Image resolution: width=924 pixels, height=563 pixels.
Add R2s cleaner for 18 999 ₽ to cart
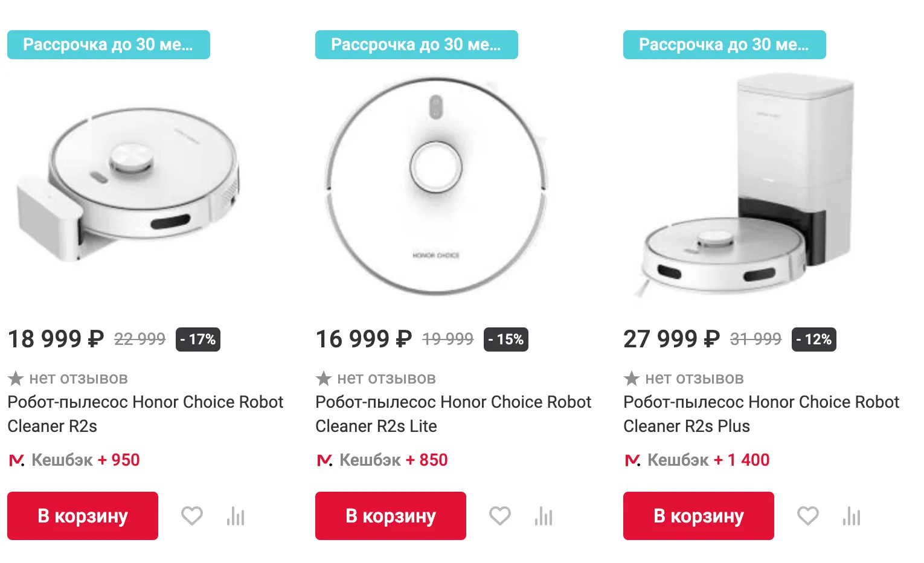[83, 516]
